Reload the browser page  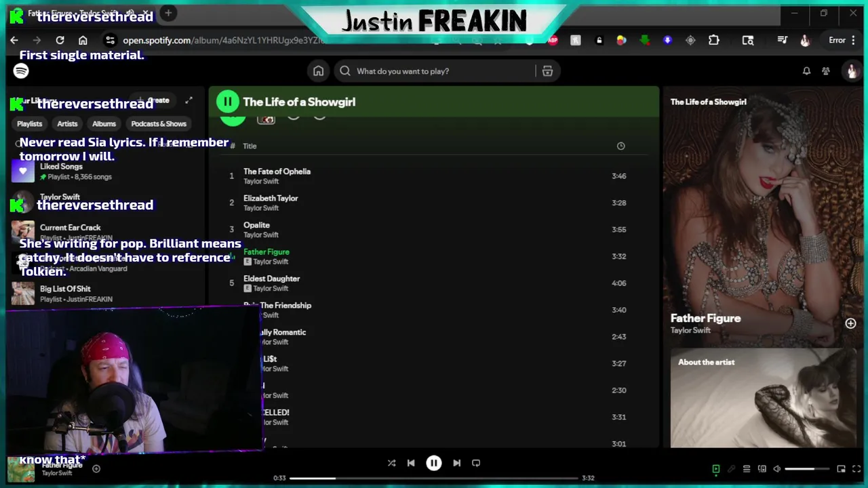(60, 40)
